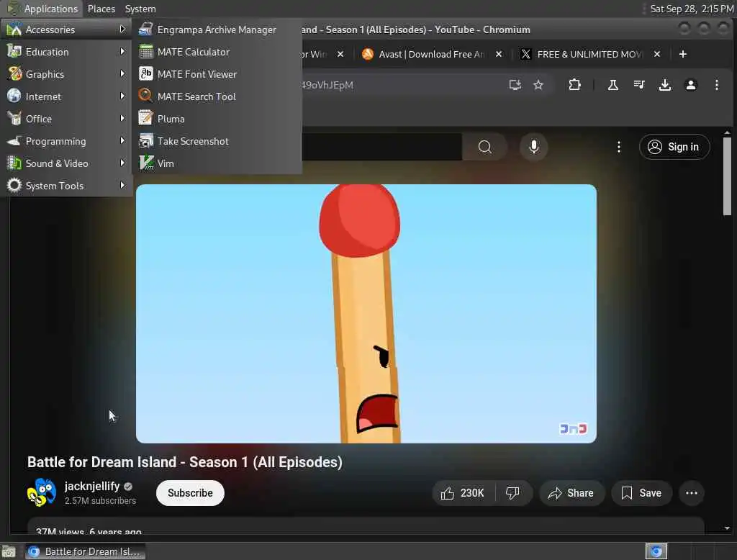This screenshot has height=560, width=737.
Task: Click the install app icon in address bar
Action: (515, 85)
